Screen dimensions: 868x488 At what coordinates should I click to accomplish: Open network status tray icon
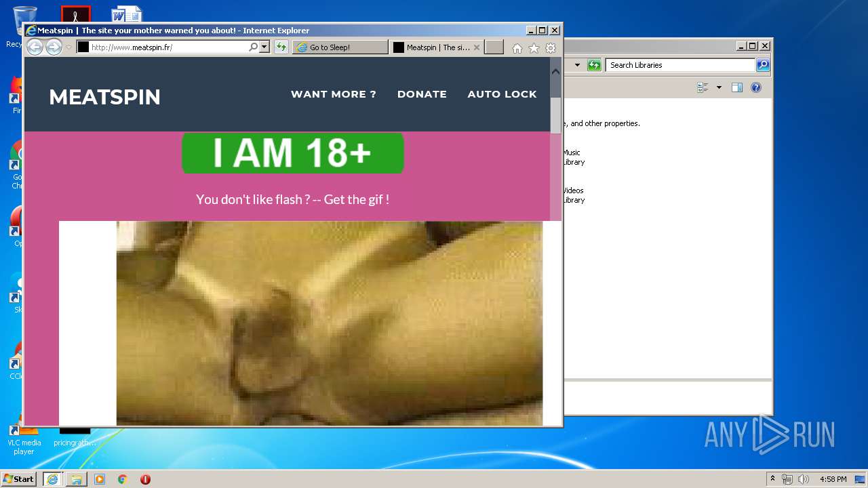tap(787, 479)
